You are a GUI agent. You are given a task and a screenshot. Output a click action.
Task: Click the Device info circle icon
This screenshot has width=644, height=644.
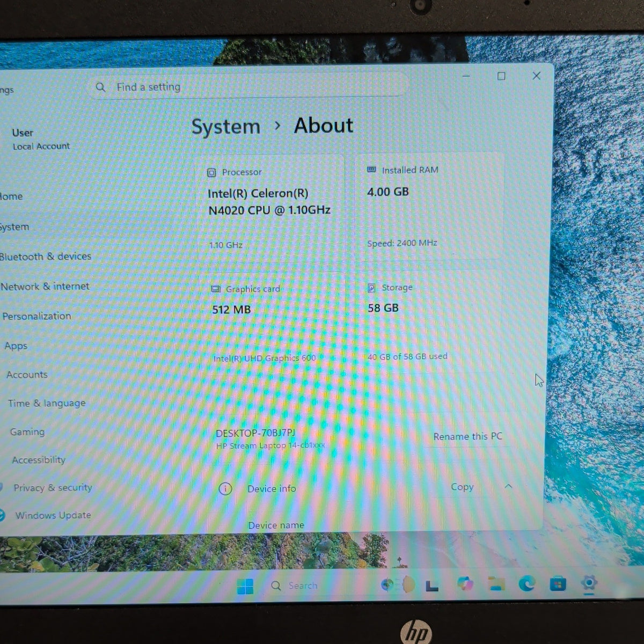coord(225,489)
